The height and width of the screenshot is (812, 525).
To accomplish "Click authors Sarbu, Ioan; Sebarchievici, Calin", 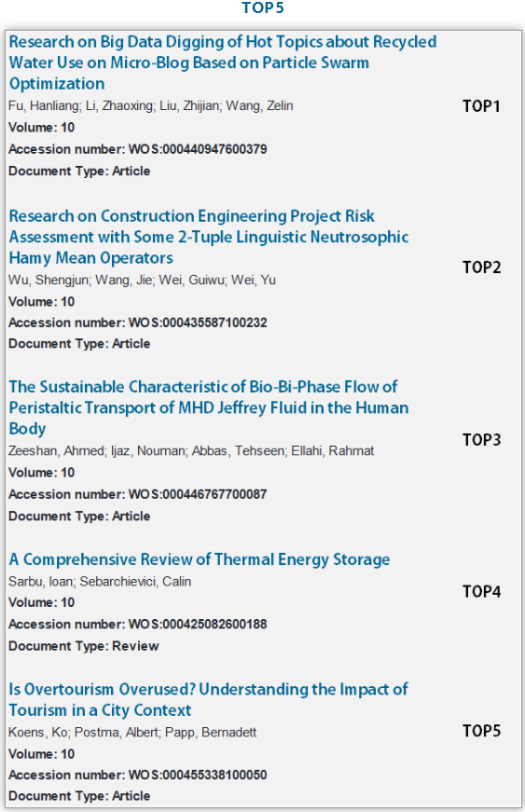I will pos(100,582).
